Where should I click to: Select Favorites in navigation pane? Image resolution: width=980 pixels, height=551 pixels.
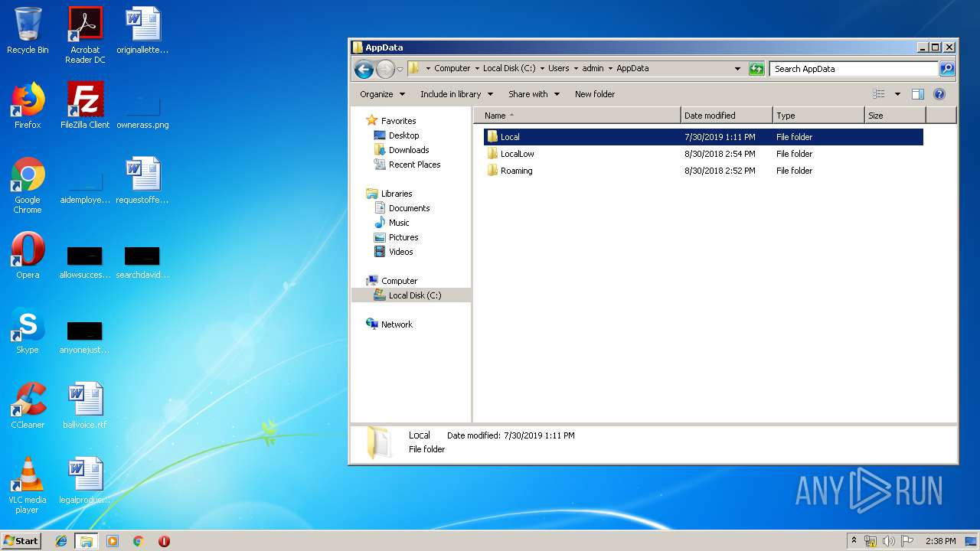point(398,121)
